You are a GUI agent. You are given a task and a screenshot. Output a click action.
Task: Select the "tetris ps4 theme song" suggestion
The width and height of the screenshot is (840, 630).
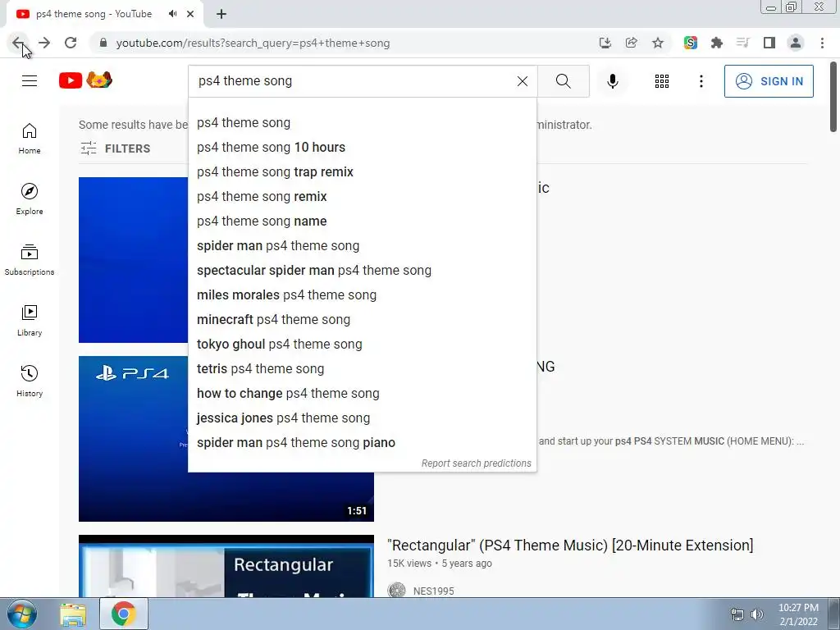362,369
